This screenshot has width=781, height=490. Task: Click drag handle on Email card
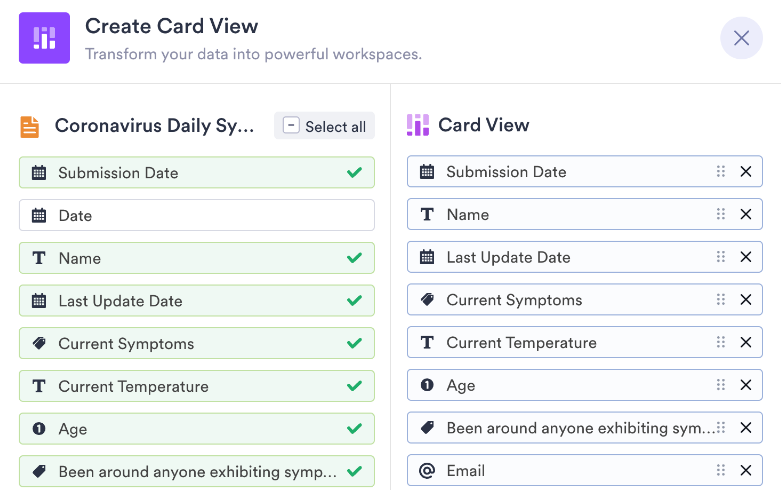(x=721, y=471)
